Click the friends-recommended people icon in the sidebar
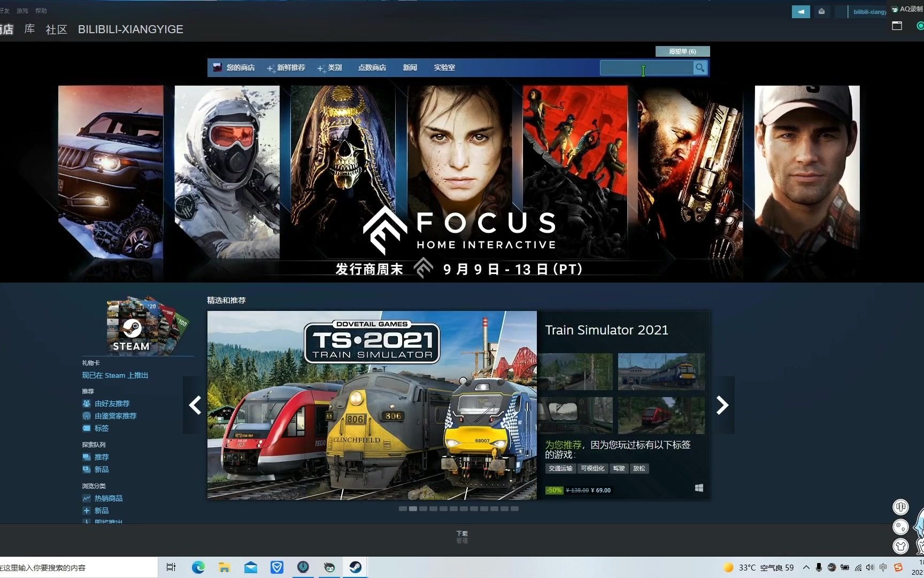The image size is (924, 578). (87, 404)
